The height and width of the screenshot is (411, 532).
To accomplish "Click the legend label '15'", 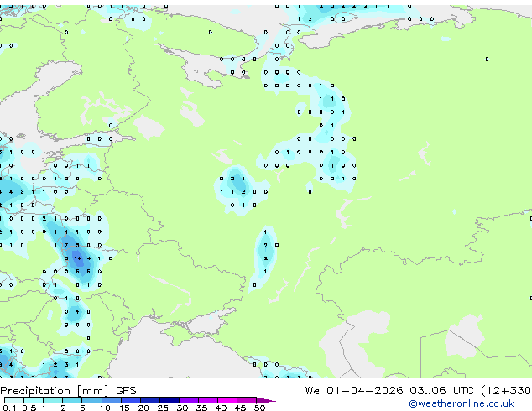I will [x=124, y=408].
